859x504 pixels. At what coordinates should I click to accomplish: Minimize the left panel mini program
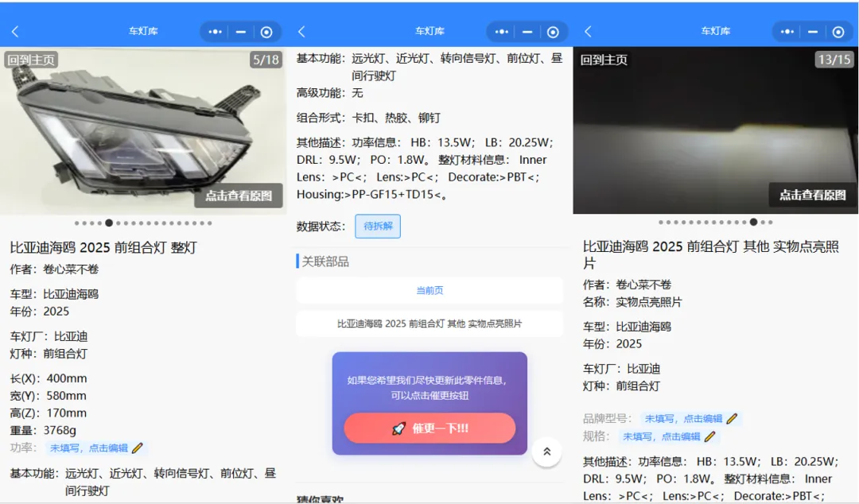[240, 32]
